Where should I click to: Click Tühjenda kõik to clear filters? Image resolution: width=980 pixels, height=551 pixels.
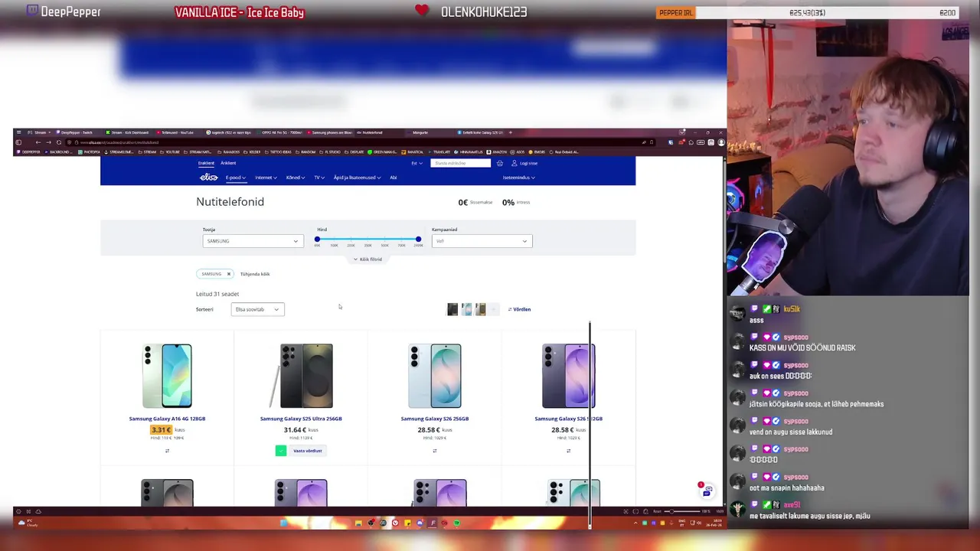(x=255, y=274)
